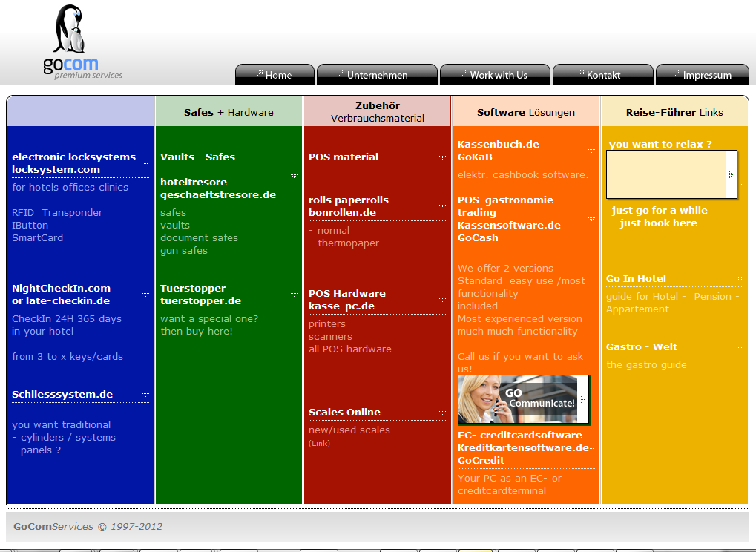Open the Work with Us tab

(495, 75)
